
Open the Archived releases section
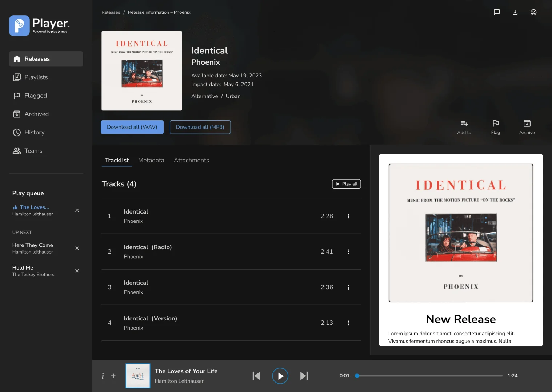[36, 114]
